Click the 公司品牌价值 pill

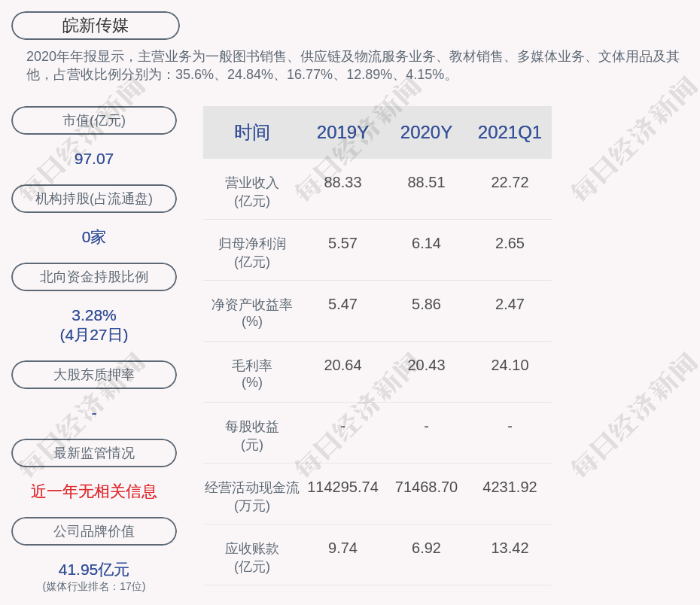[94, 531]
